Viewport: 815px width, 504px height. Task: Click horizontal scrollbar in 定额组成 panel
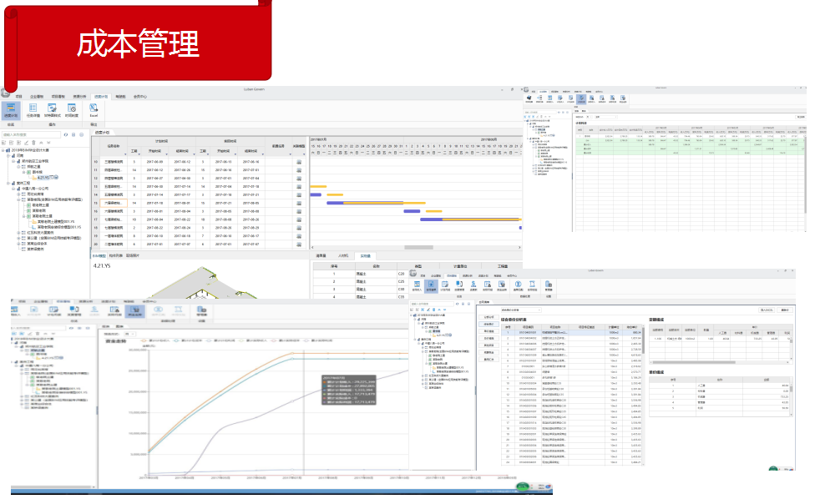point(694,362)
